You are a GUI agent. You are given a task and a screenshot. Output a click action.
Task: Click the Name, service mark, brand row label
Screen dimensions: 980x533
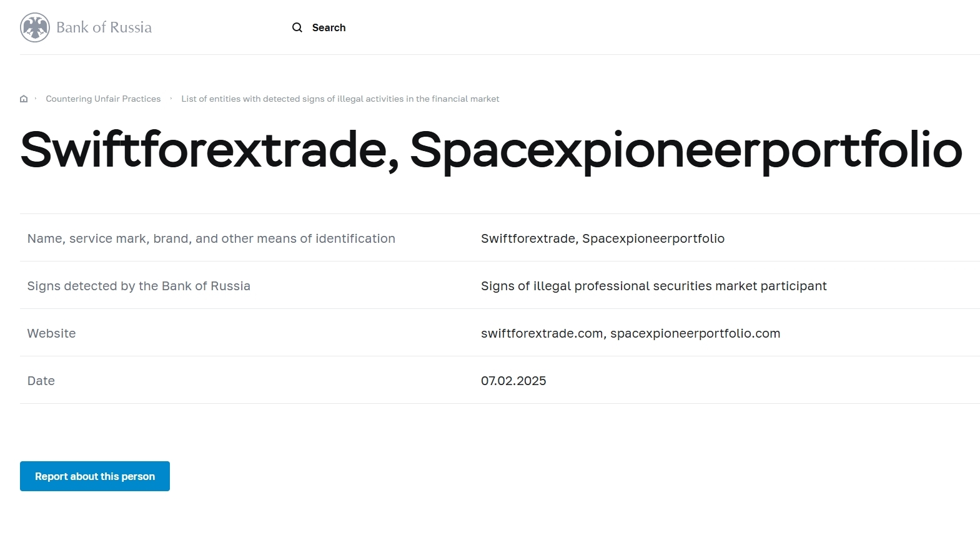[x=211, y=238]
